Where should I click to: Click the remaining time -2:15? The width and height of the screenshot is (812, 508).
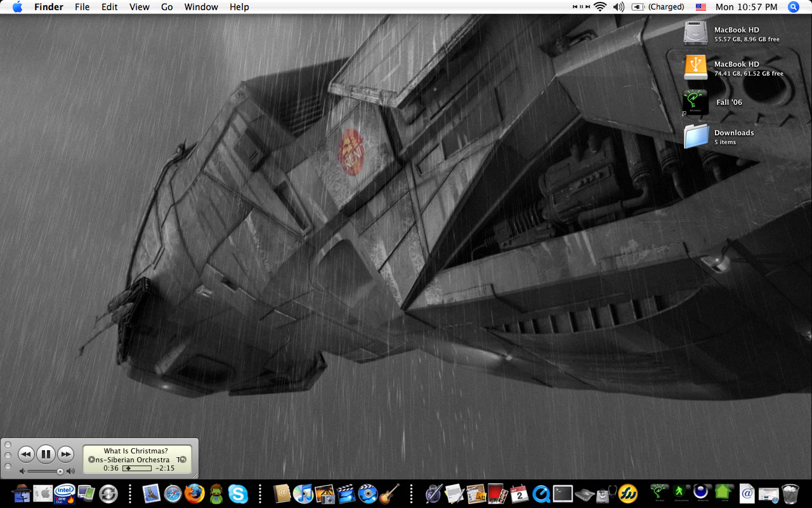[165, 468]
